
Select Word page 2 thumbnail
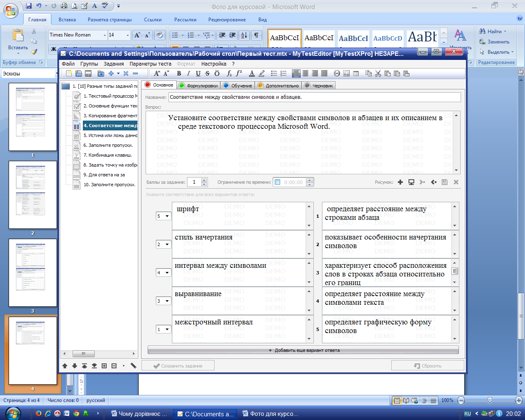33,195
